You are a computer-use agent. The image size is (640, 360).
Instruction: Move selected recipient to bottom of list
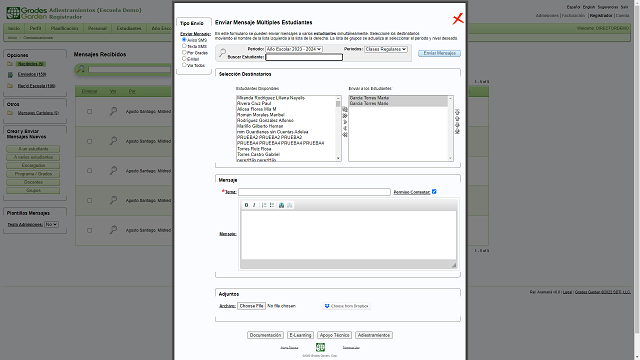[x=457, y=131]
